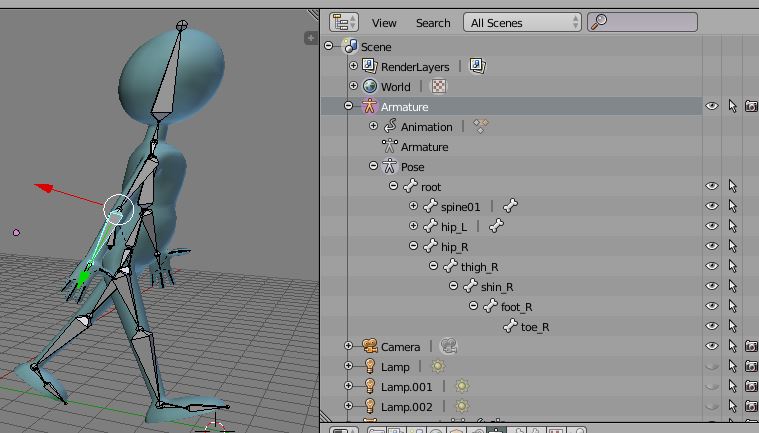This screenshot has height=433, width=759.
Task: Expand the Lamp.002 node
Action: click(x=349, y=406)
